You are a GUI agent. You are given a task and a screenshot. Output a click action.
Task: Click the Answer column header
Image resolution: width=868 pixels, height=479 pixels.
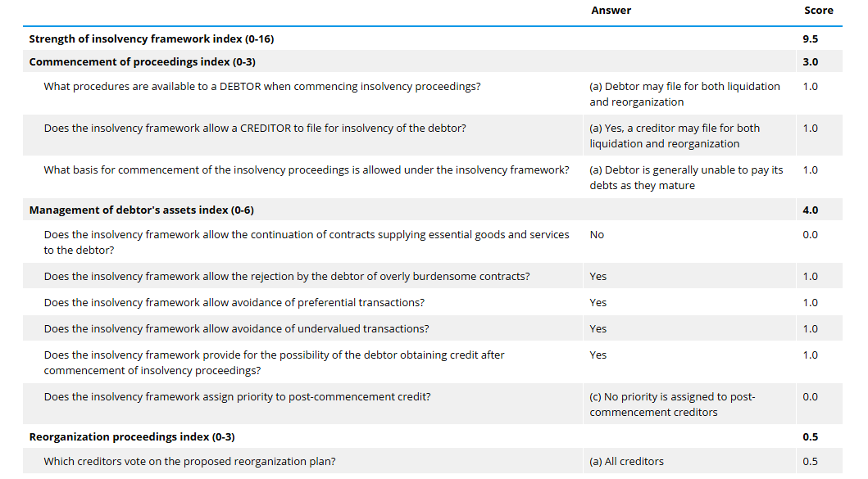coord(611,11)
